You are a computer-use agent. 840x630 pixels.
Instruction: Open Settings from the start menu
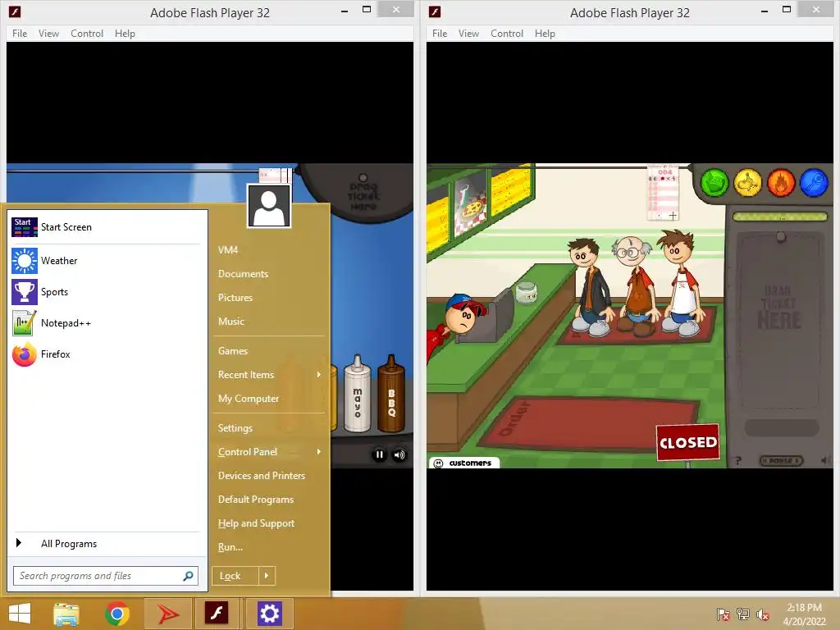point(235,428)
